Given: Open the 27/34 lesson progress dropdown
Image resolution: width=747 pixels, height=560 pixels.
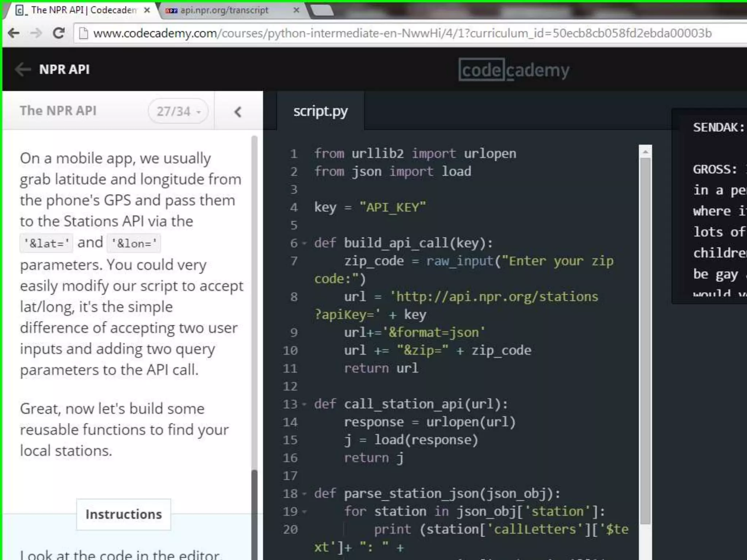Looking at the screenshot, I should tap(178, 111).
